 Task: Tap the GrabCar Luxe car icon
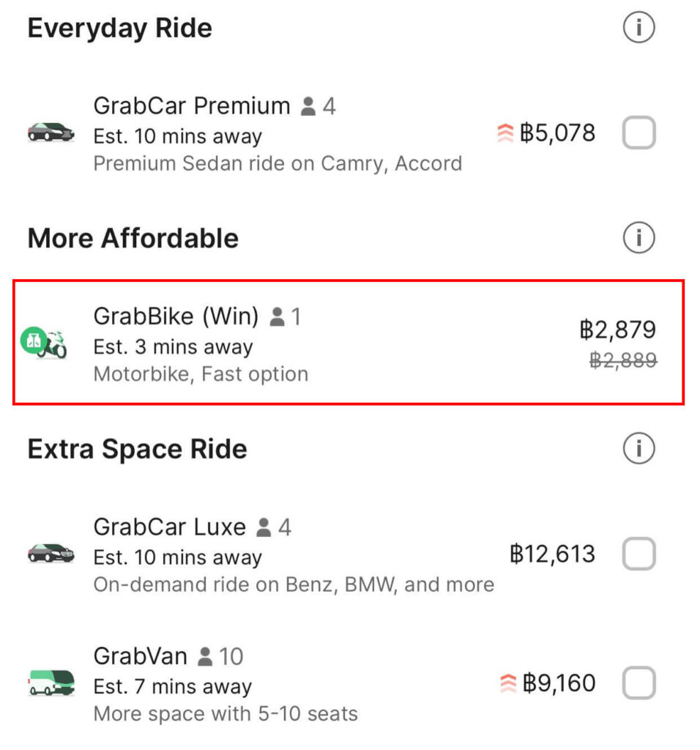tap(51, 554)
